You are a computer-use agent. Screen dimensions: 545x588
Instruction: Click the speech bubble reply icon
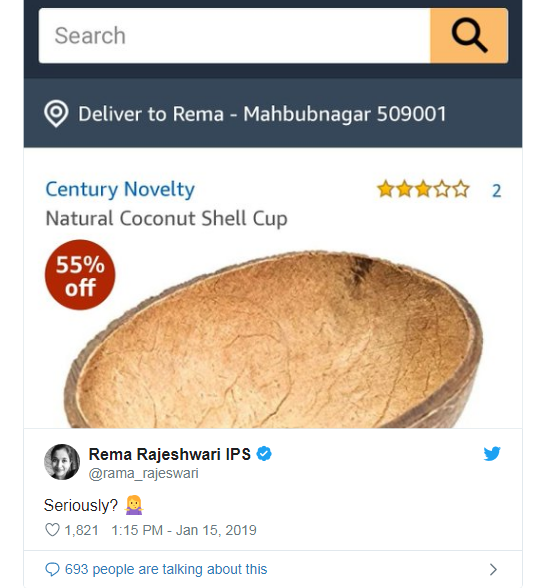(x=52, y=569)
